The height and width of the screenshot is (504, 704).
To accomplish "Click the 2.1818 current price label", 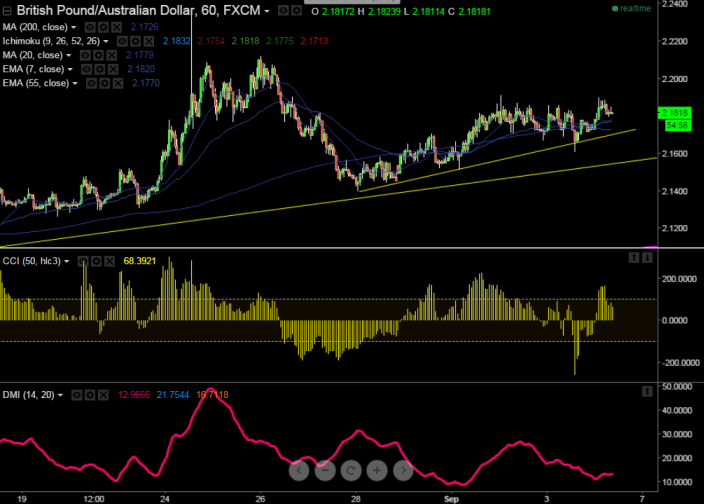I will point(672,113).
